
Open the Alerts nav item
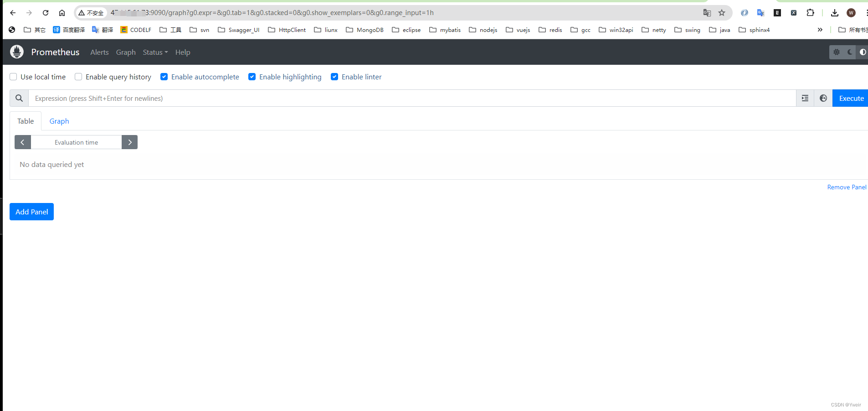[99, 52]
